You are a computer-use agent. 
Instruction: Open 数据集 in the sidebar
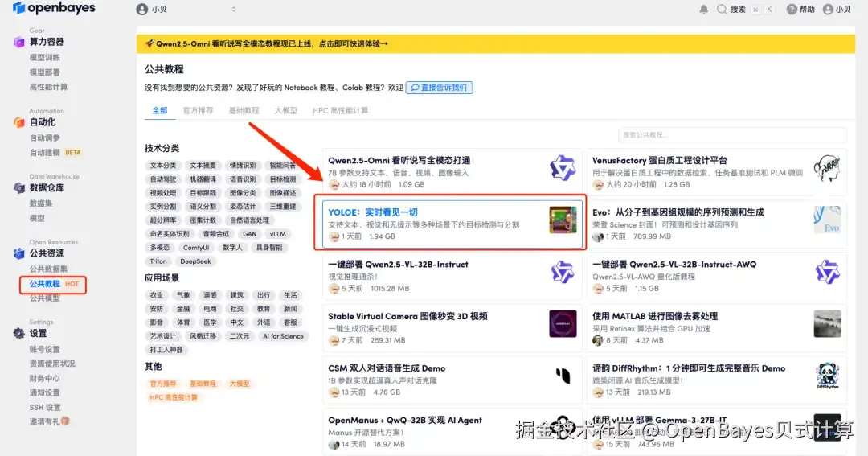[x=40, y=203]
